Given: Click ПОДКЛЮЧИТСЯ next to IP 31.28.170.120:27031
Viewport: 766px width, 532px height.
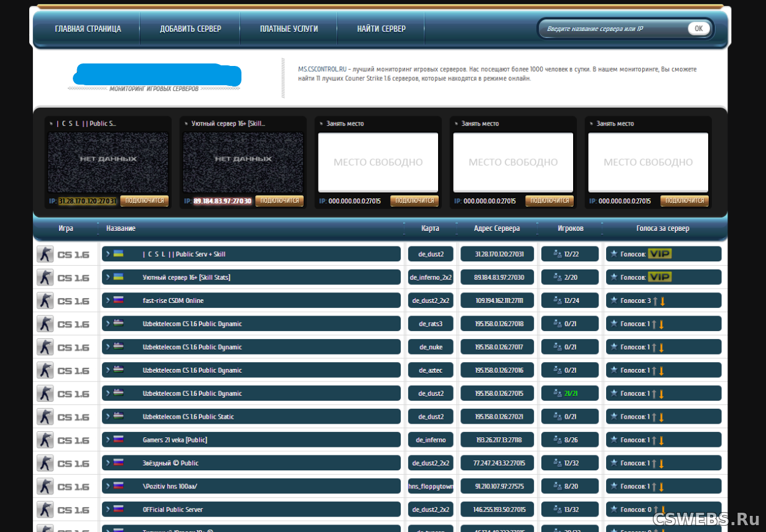Looking at the screenshot, I should (144, 201).
